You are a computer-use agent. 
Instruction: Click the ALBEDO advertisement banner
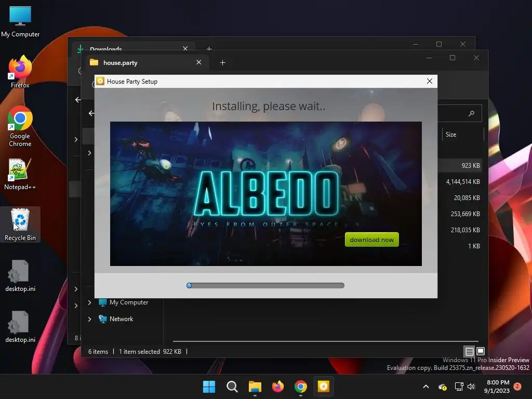(265, 193)
